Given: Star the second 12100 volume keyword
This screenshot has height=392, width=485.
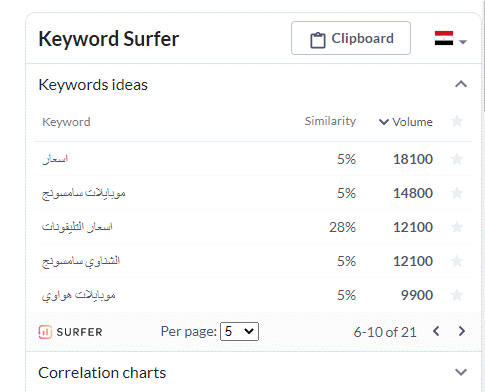Looking at the screenshot, I should pyautogui.click(x=457, y=261).
